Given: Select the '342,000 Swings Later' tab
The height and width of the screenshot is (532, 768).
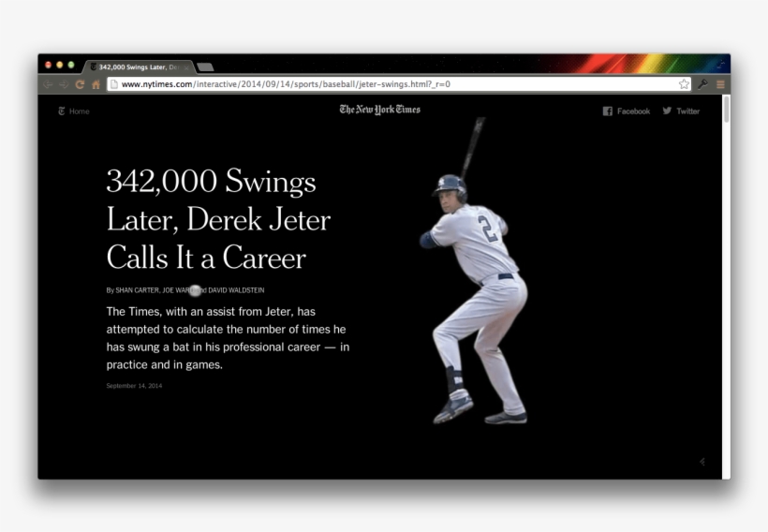Looking at the screenshot, I should tap(139, 67).
